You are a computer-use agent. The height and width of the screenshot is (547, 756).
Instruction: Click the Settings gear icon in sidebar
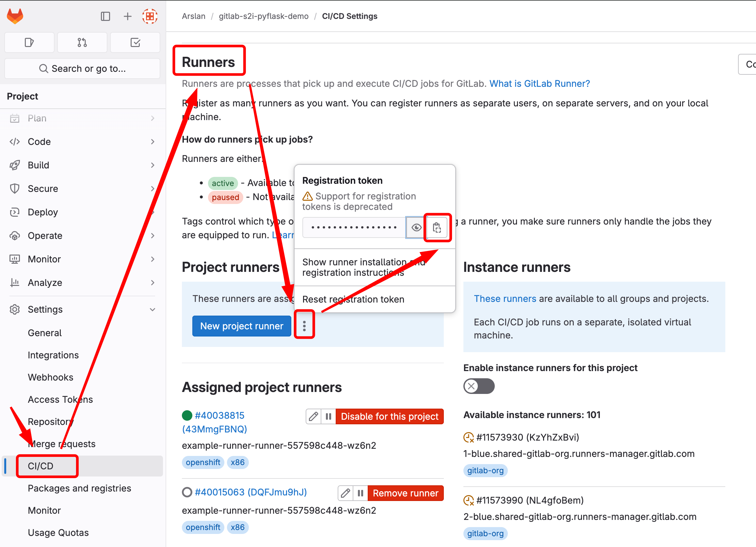(15, 309)
